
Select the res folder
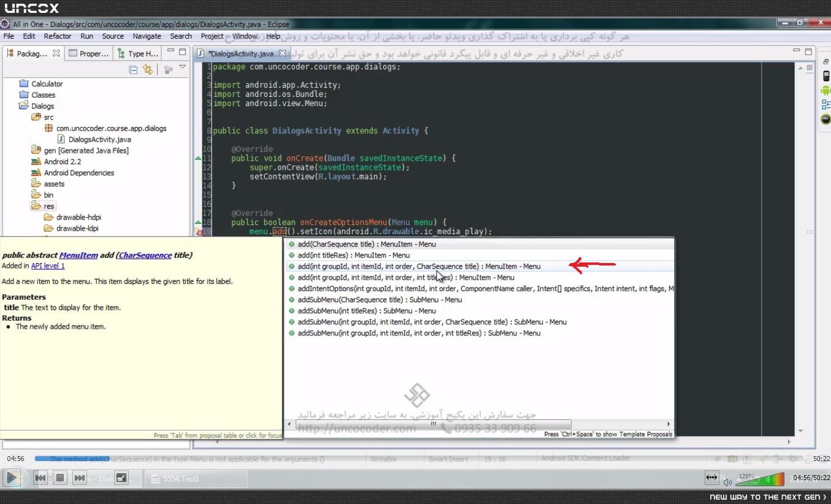point(43,207)
